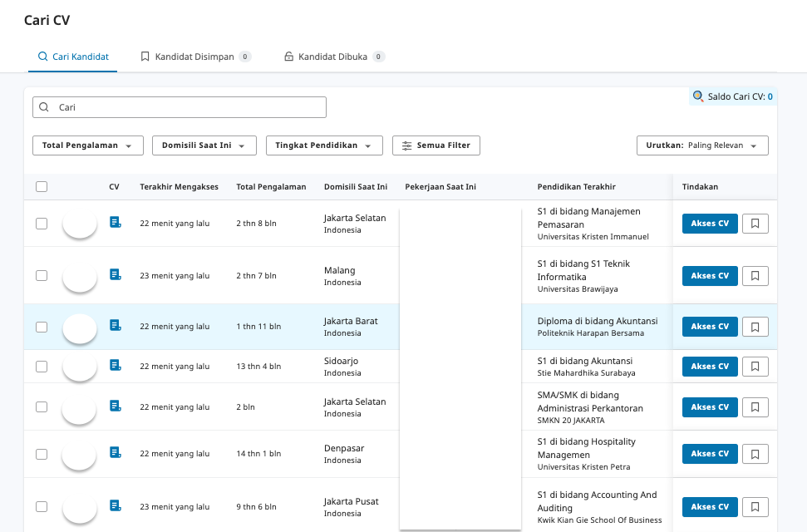The width and height of the screenshot is (807, 532).
Task: Open Semua Filter options
Action: click(x=435, y=145)
